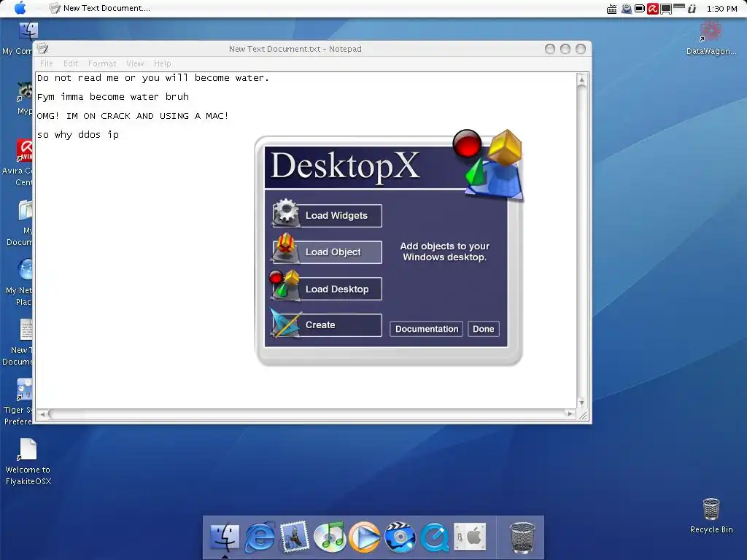The width and height of the screenshot is (747, 560).
Task: Open the Notepad File menu
Action: (46, 63)
